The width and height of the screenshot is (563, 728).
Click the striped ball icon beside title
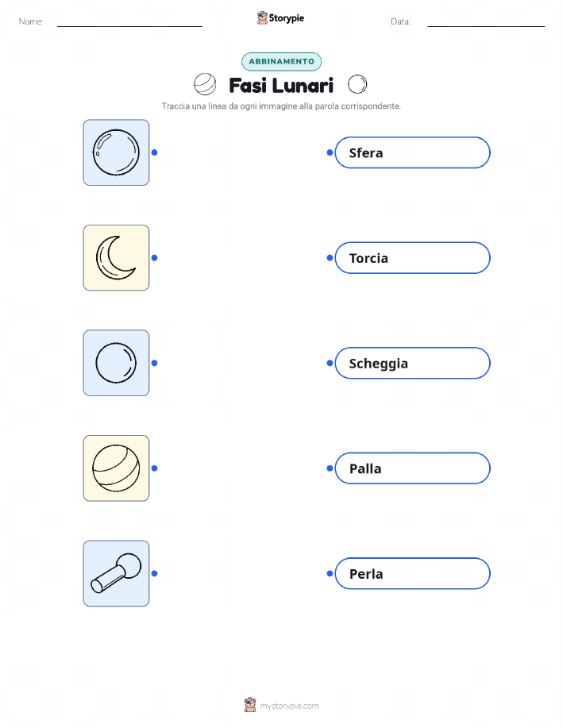click(205, 84)
